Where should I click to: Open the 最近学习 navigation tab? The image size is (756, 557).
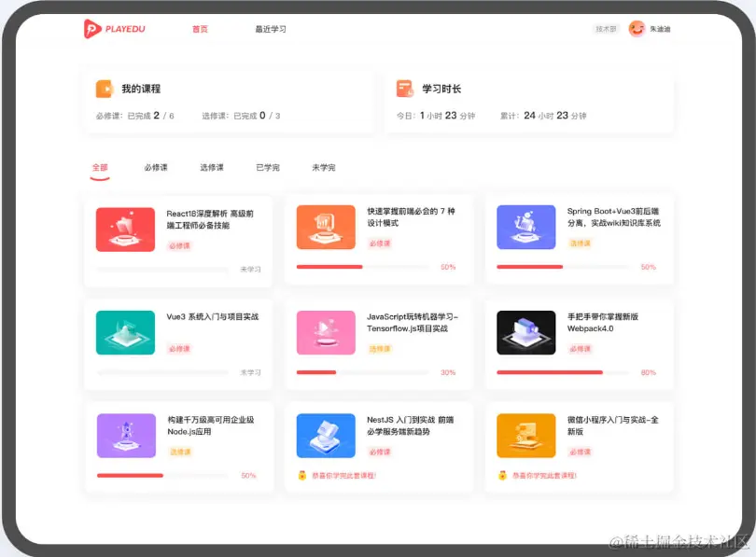click(271, 30)
